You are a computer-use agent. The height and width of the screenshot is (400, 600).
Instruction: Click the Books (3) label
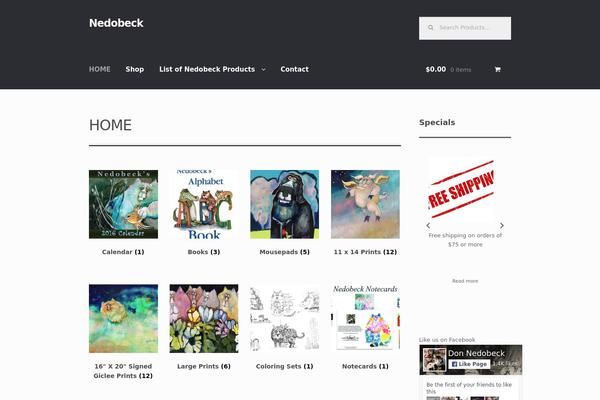coord(204,252)
